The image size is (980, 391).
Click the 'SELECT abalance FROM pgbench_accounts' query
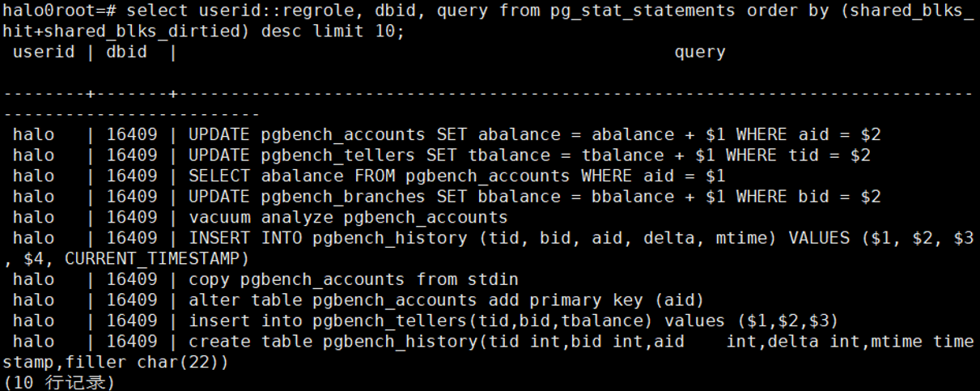pos(456,176)
